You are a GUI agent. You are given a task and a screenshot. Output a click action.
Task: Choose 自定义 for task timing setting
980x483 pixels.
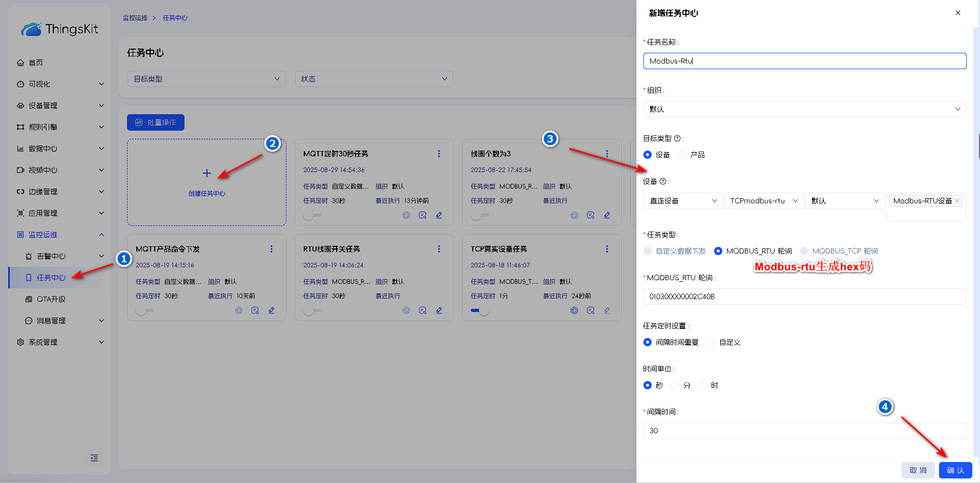(711, 342)
